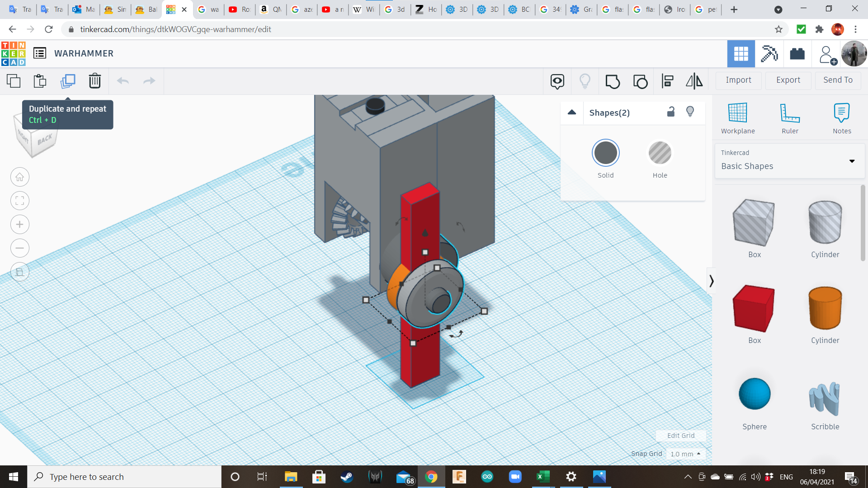The width and height of the screenshot is (868, 488).
Task: Open the Snap Grid 1.0 mm dropdown
Action: point(685,454)
